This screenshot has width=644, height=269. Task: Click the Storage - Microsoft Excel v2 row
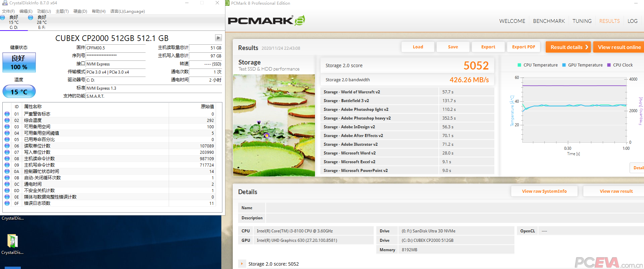pyautogui.click(x=408, y=162)
